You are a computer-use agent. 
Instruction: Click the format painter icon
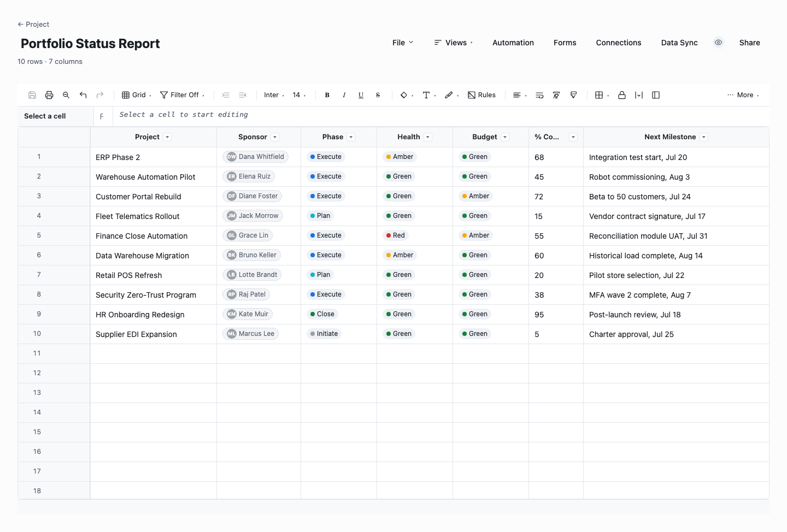point(573,95)
